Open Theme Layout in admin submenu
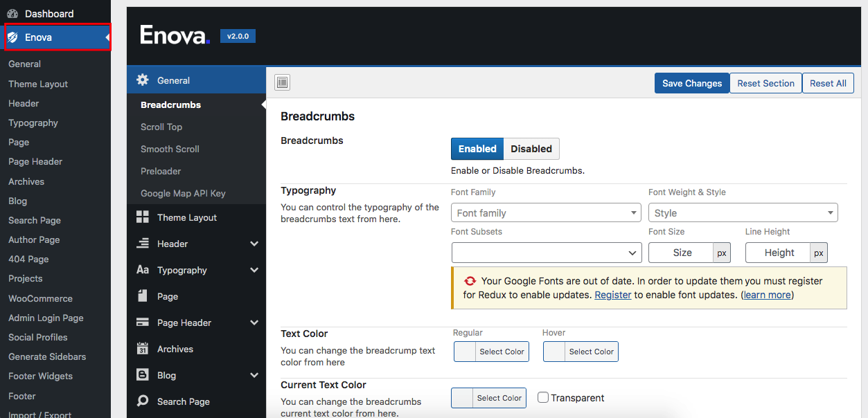 38,84
